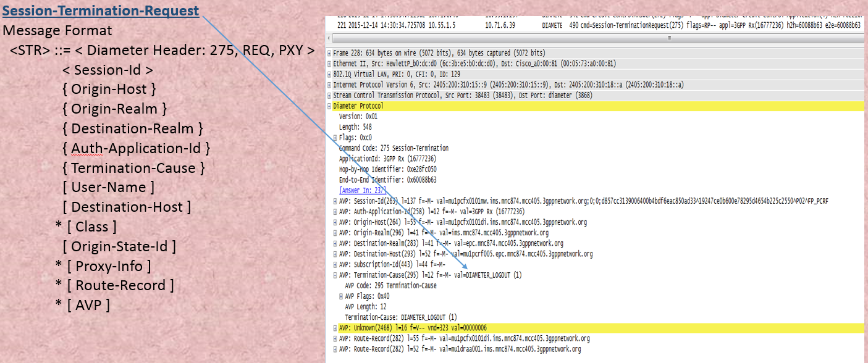Expand the 802.1Q Virtual LAN node
The width and height of the screenshot is (868, 363).
pos(329,73)
